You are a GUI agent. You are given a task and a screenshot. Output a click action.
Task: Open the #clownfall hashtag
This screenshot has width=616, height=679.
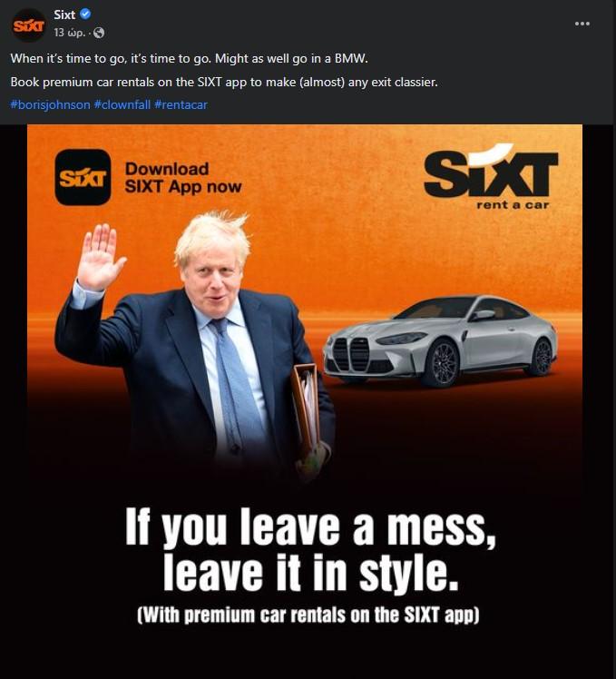pos(122,104)
